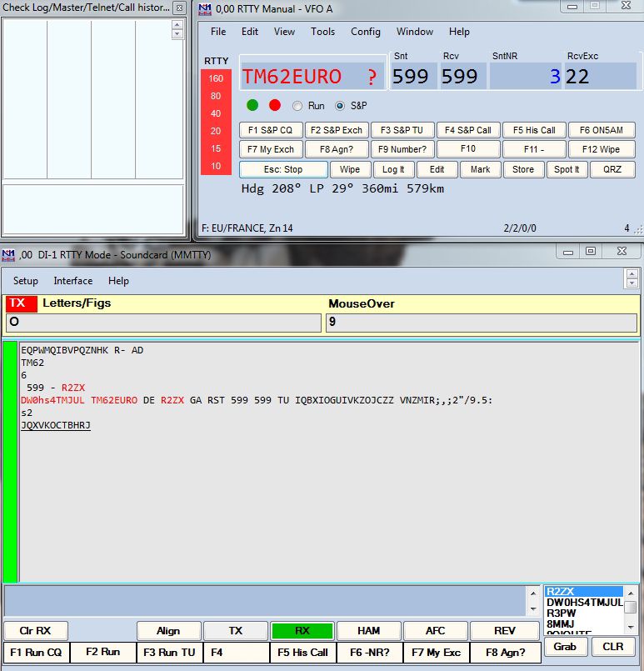Click the Esc: Stop button

tap(283, 169)
